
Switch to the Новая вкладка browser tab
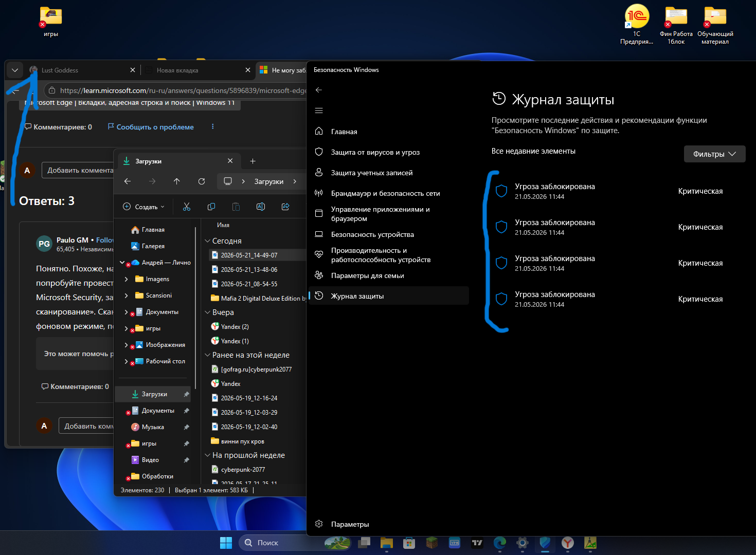(x=197, y=70)
